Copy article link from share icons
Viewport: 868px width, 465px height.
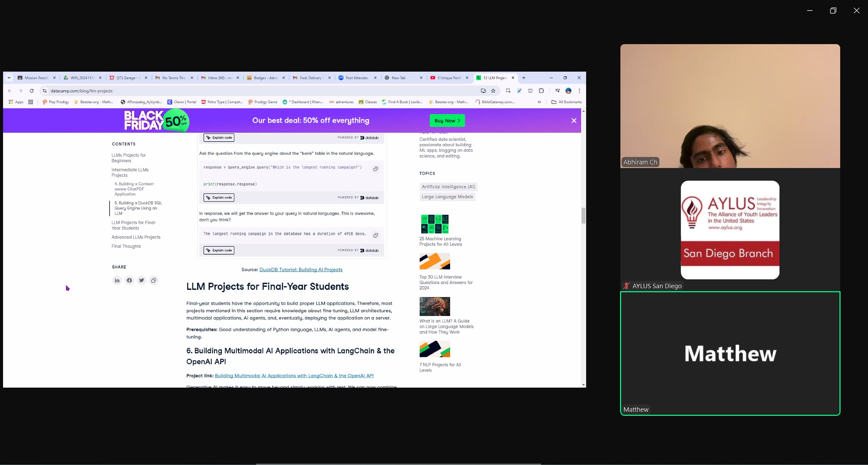[x=154, y=280]
